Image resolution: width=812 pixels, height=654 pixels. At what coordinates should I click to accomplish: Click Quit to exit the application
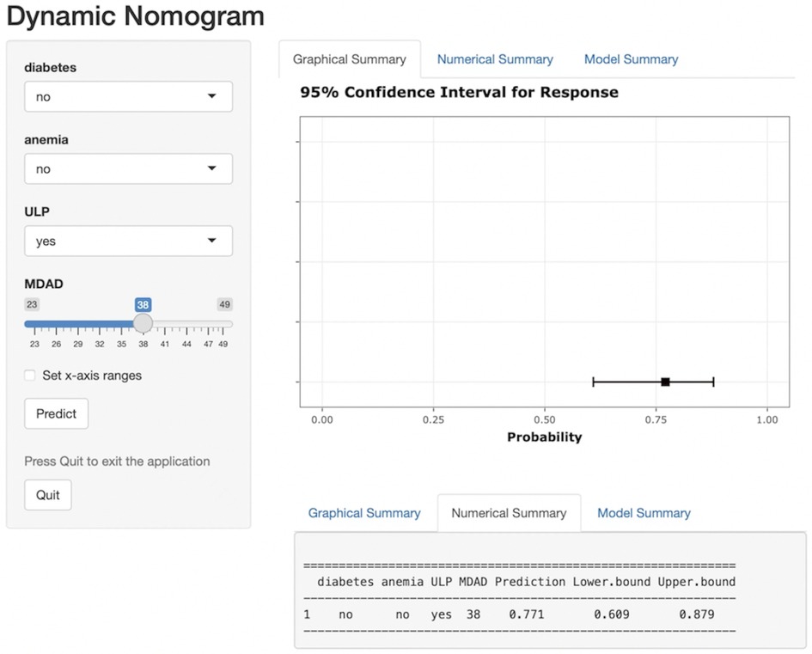click(48, 495)
